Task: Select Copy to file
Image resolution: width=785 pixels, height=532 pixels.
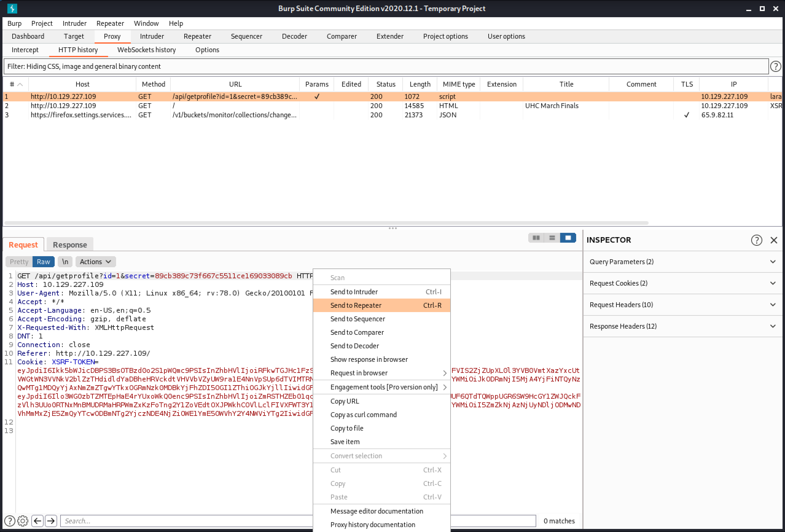Action: click(x=382, y=428)
